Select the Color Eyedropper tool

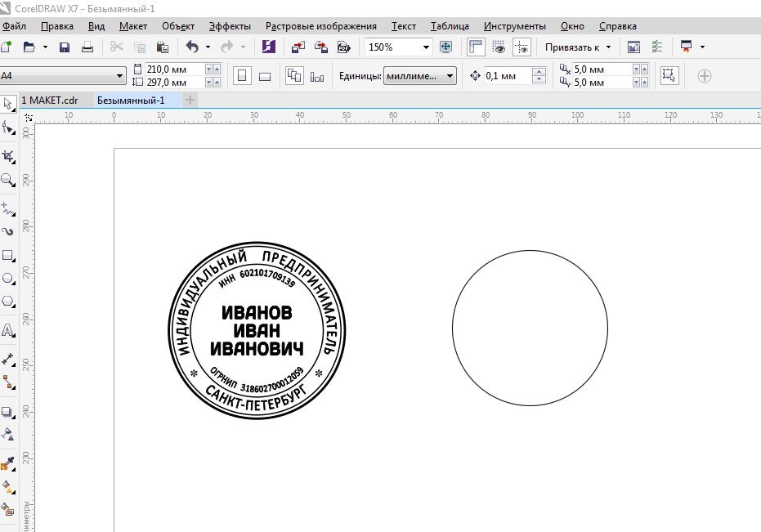(x=8, y=464)
